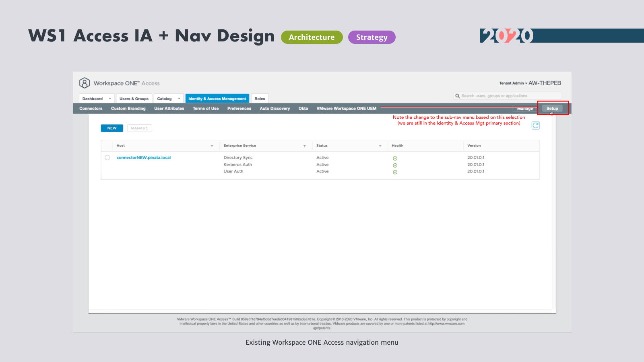
Task: Toggle to Setup mode
Action: coord(552,109)
